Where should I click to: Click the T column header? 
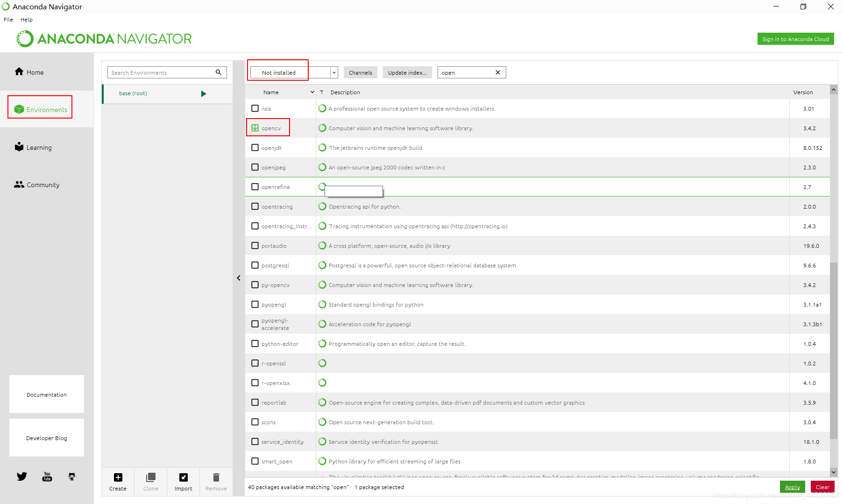[321, 92]
